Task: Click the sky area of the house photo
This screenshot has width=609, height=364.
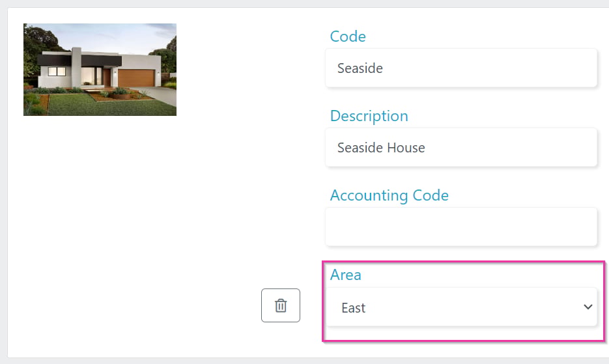Action: pyautogui.click(x=109, y=35)
